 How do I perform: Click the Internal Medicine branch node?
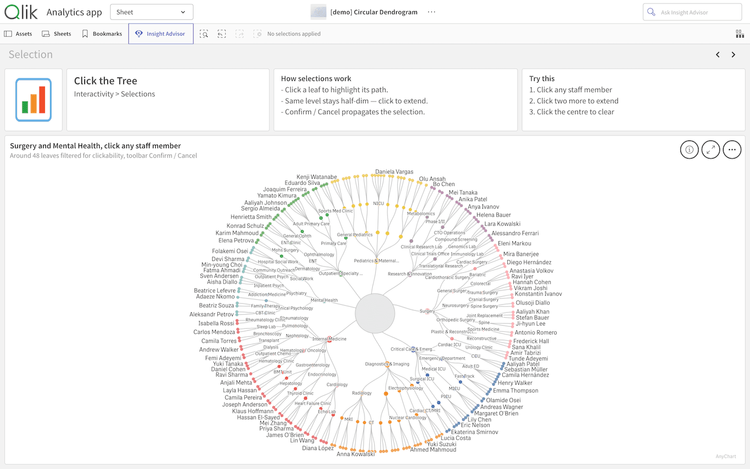click(x=329, y=339)
